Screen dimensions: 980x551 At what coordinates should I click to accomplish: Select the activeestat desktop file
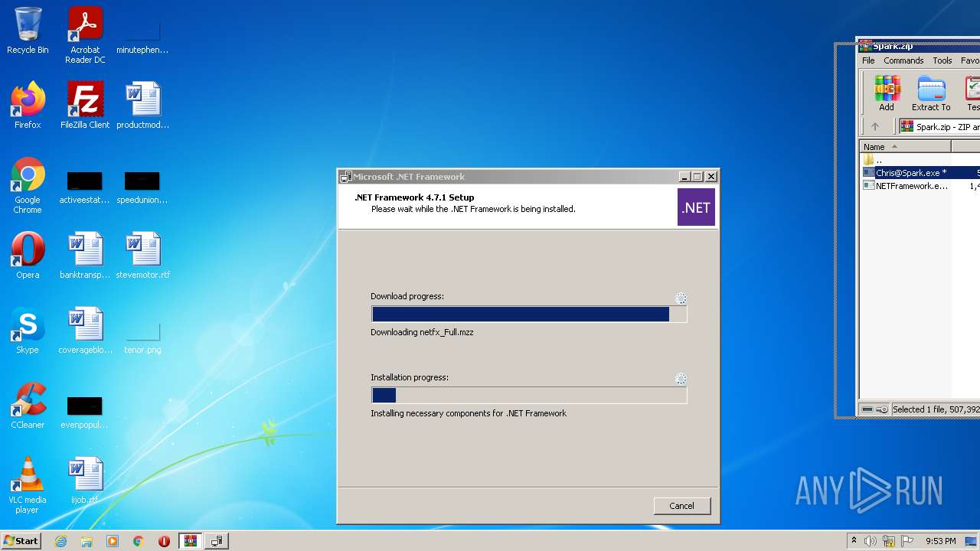pos(84,187)
